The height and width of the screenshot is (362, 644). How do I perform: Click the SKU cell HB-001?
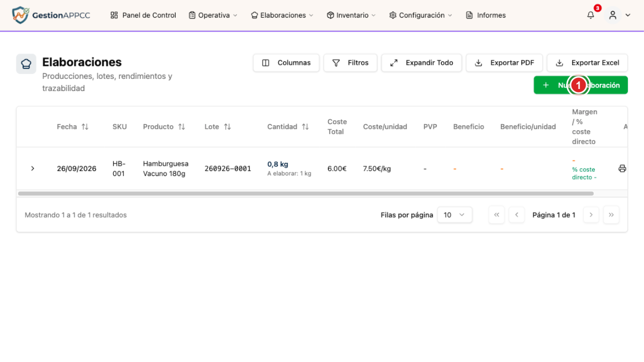pos(119,168)
